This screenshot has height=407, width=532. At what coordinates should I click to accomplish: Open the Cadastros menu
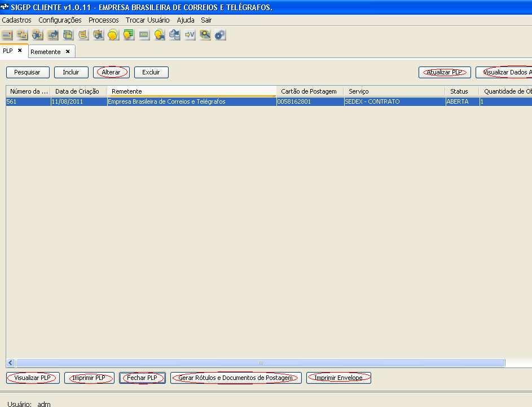pos(16,20)
